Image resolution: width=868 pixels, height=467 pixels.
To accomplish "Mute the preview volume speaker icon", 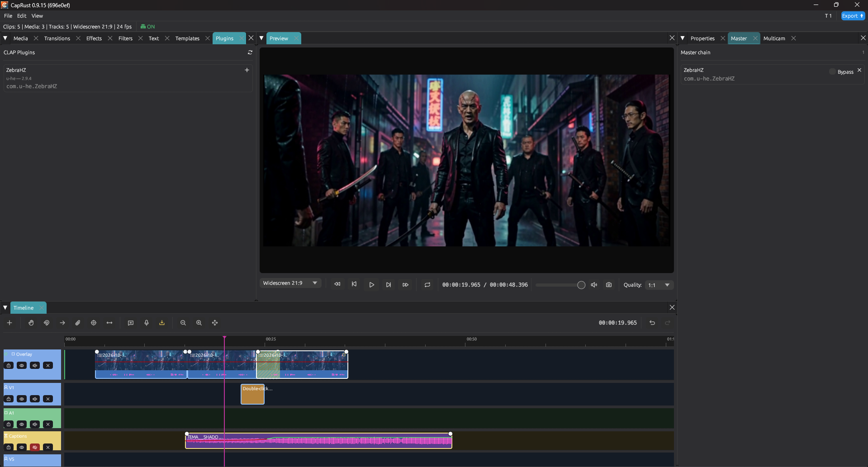I will [594, 285].
